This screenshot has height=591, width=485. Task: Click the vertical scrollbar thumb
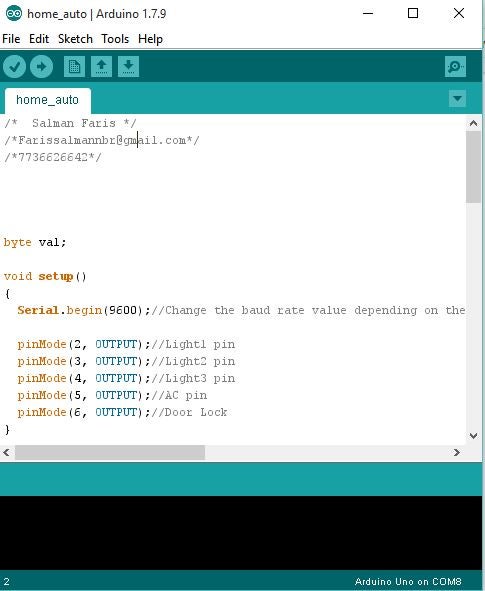click(x=473, y=167)
